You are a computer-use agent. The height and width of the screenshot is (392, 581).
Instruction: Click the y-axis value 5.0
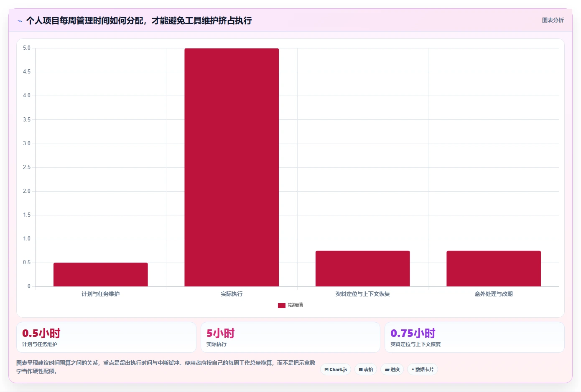tap(27, 48)
